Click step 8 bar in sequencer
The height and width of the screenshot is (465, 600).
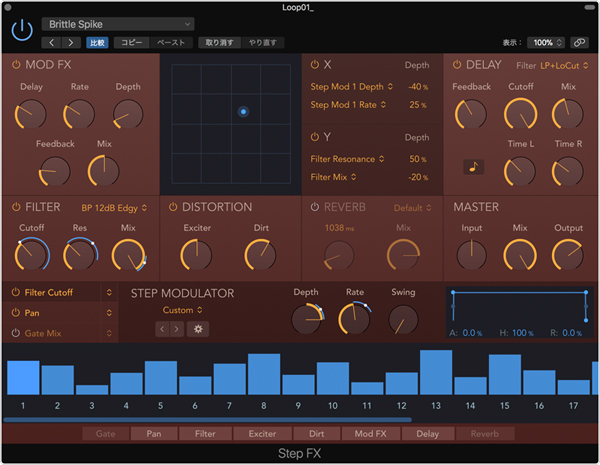point(264,374)
